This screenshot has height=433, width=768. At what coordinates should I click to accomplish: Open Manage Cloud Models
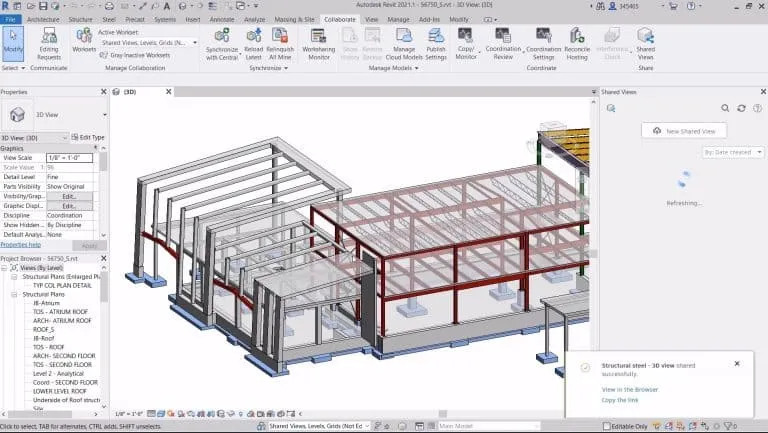[404, 44]
